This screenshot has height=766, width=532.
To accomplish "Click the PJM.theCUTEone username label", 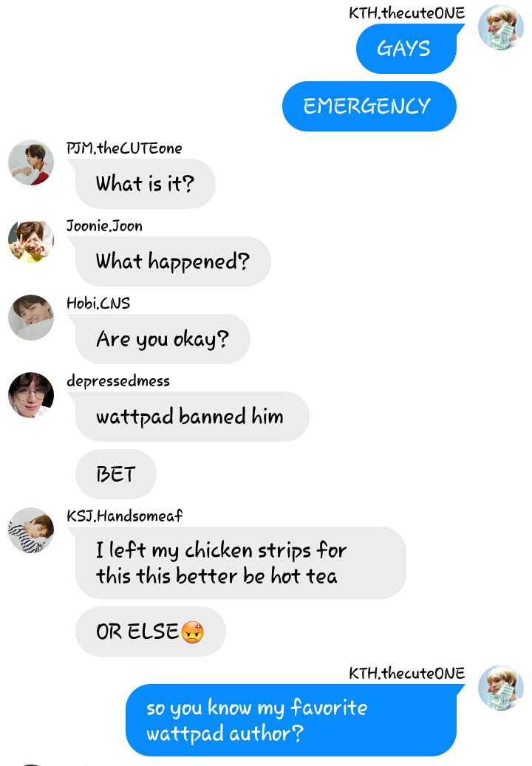I will [124, 148].
